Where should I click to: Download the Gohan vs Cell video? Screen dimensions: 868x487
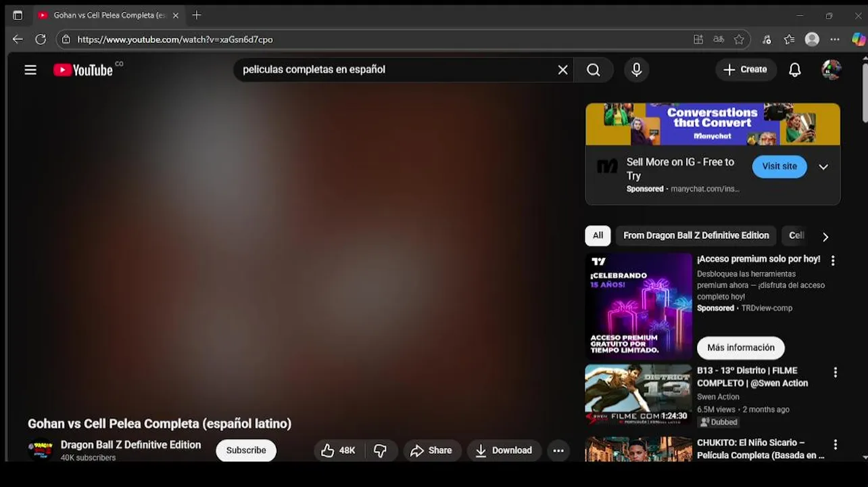click(x=504, y=450)
